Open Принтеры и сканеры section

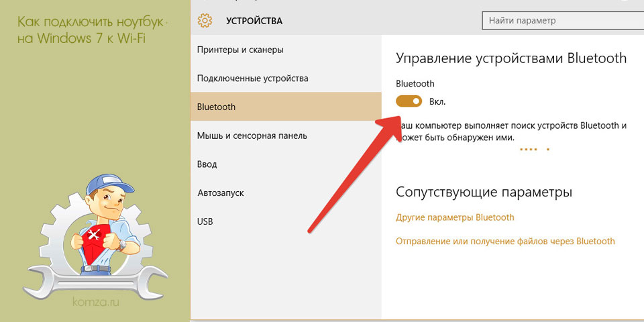286,50
